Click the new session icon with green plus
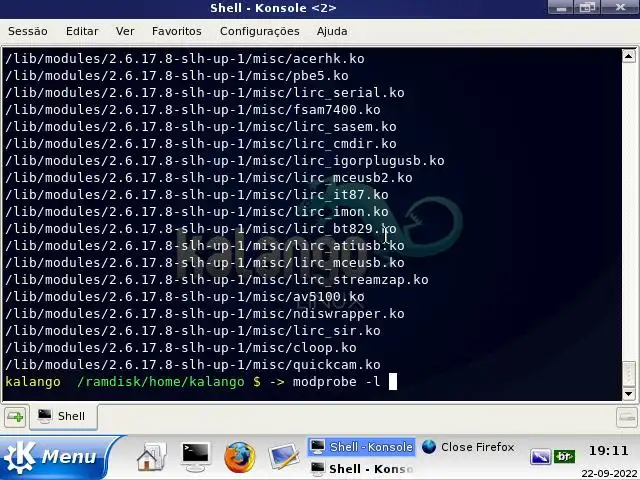This screenshot has height=480, width=640. (16, 417)
